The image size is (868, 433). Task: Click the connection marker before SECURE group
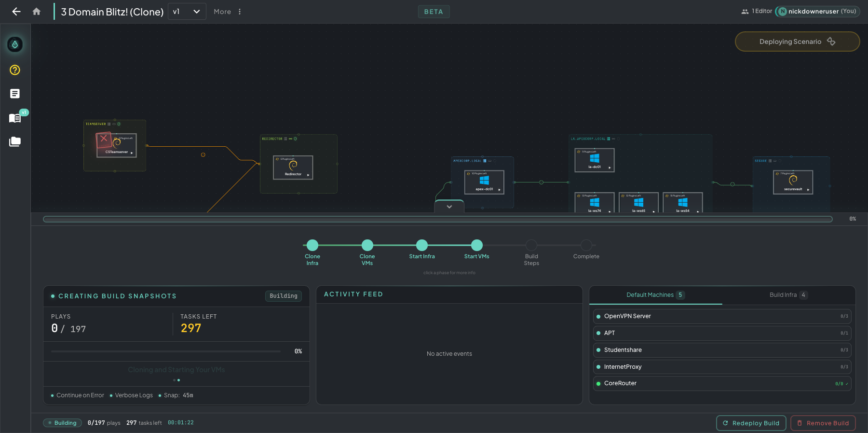tap(732, 184)
